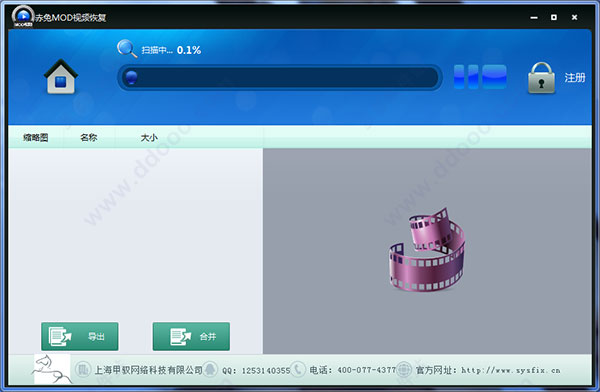Click the telephone icon in footer
600x392 pixels.
point(298,370)
